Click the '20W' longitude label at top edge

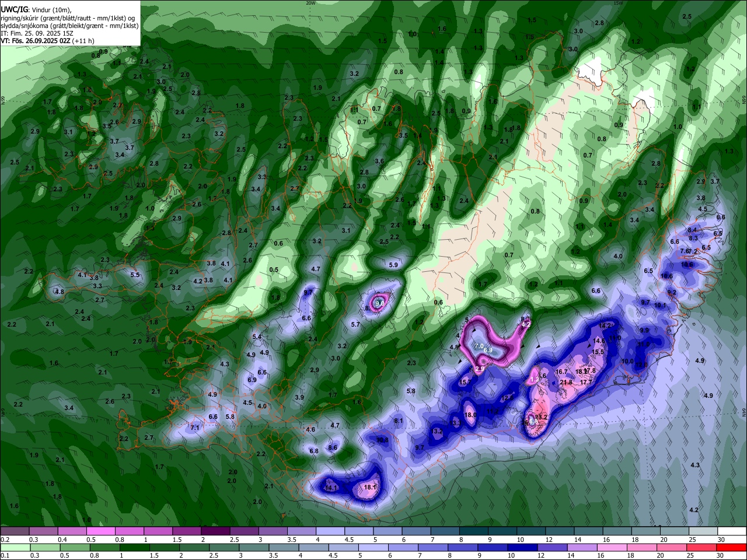tap(310, 3)
